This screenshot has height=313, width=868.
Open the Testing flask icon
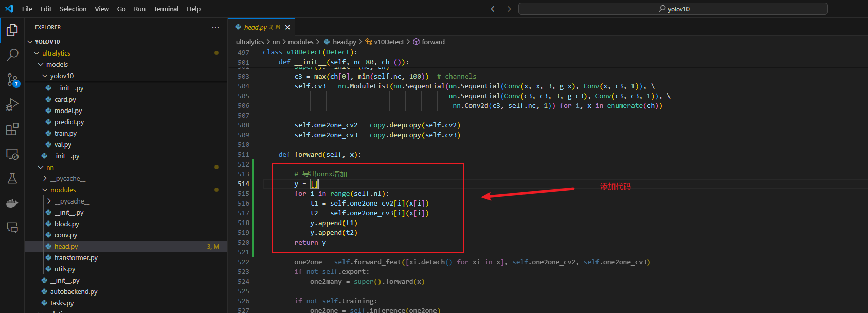click(x=12, y=178)
